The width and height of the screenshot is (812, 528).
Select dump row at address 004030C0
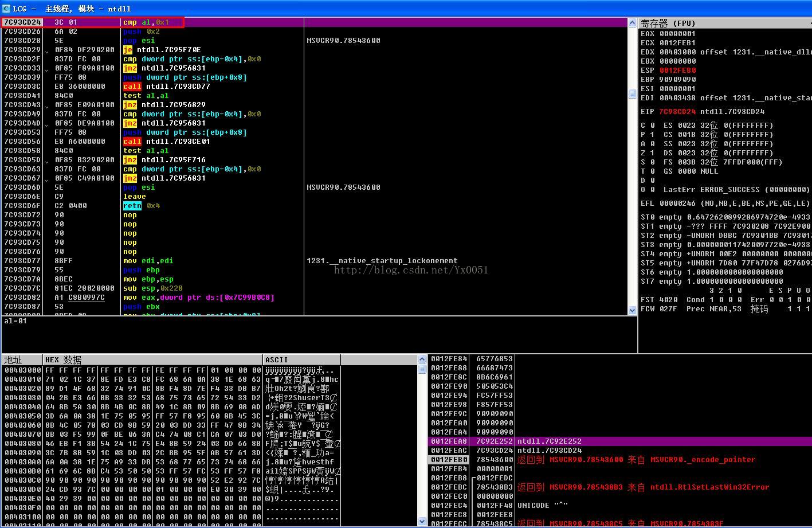click(171, 480)
